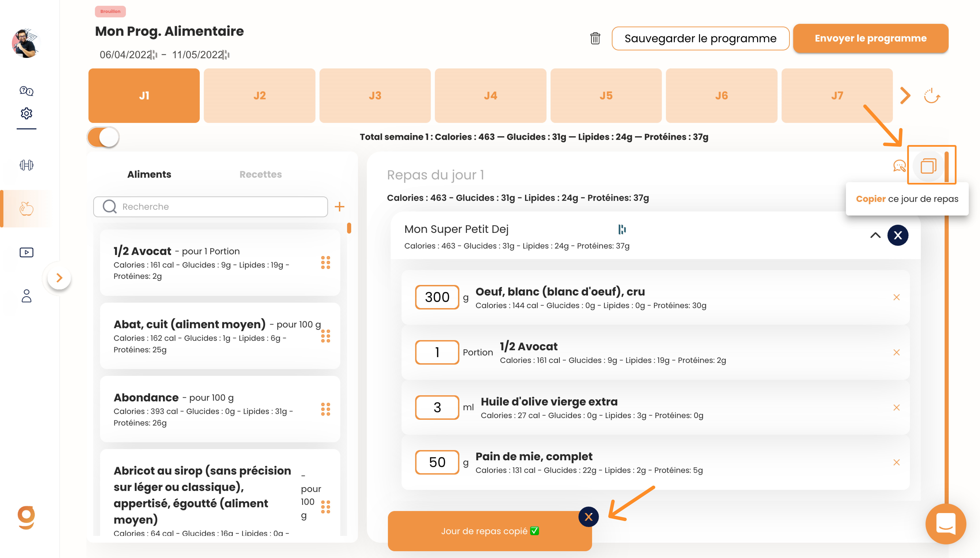Select the Abondance food card
The width and height of the screenshot is (980, 558).
220,409
